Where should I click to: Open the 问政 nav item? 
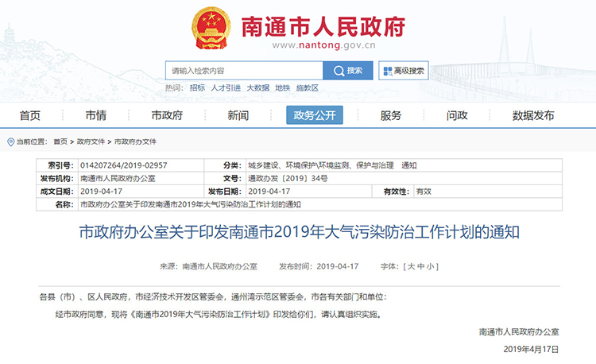(x=457, y=115)
